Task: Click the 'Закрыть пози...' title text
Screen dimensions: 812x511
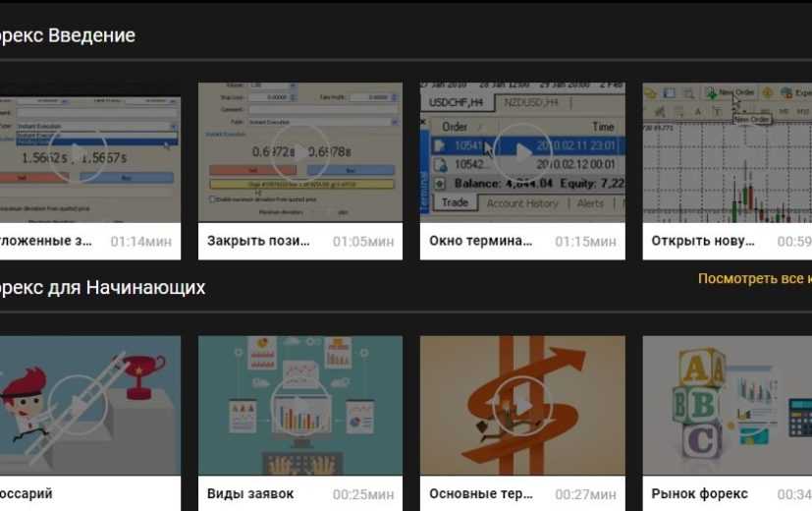Action: [x=258, y=241]
